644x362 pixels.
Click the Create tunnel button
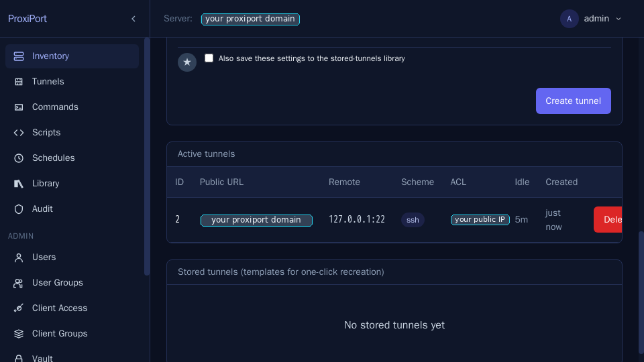(574, 101)
